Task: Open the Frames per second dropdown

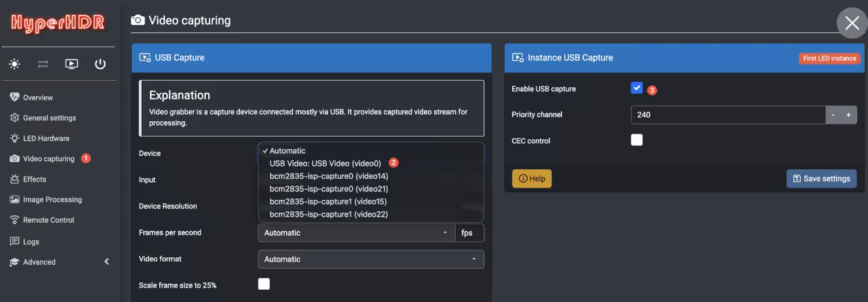Action: tap(356, 233)
